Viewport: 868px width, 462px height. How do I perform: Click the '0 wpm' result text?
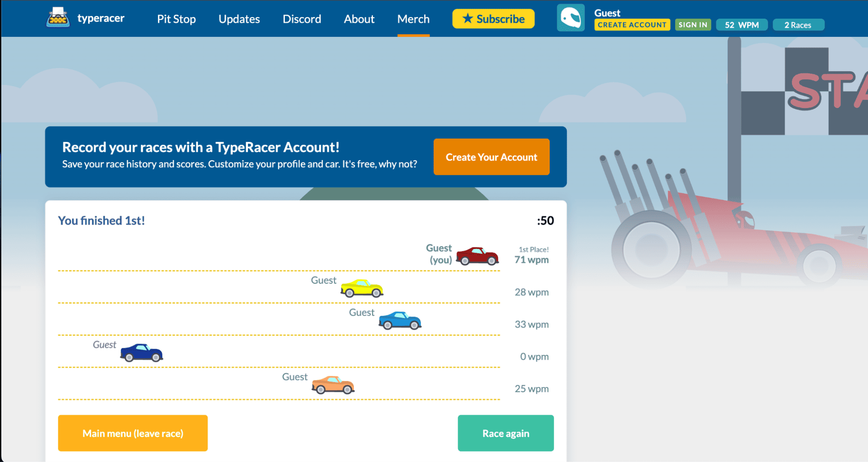click(x=534, y=356)
